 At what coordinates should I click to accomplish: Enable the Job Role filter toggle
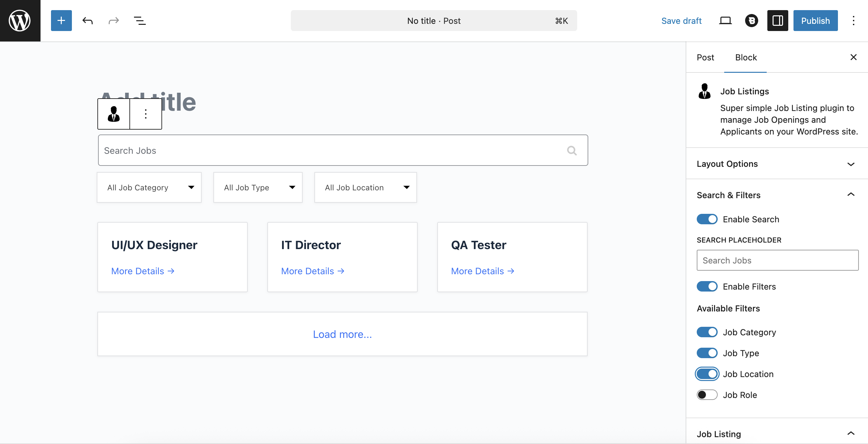click(x=707, y=395)
